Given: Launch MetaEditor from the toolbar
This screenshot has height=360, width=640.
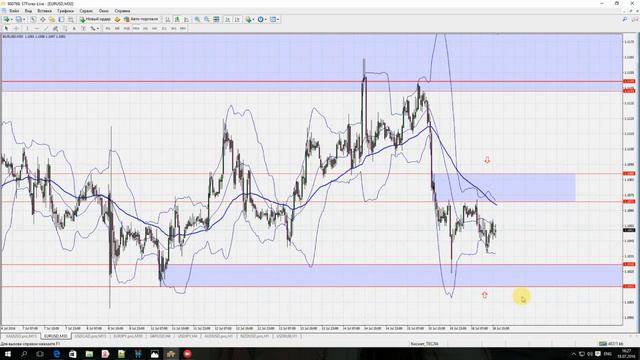Looking at the screenshot, I should coord(117,19).
